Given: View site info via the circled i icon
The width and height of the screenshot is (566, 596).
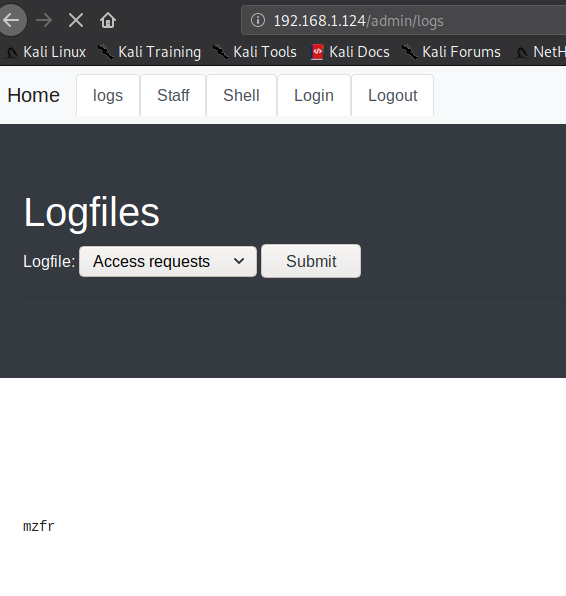Looking at the screenshot, I should (258, 20).
